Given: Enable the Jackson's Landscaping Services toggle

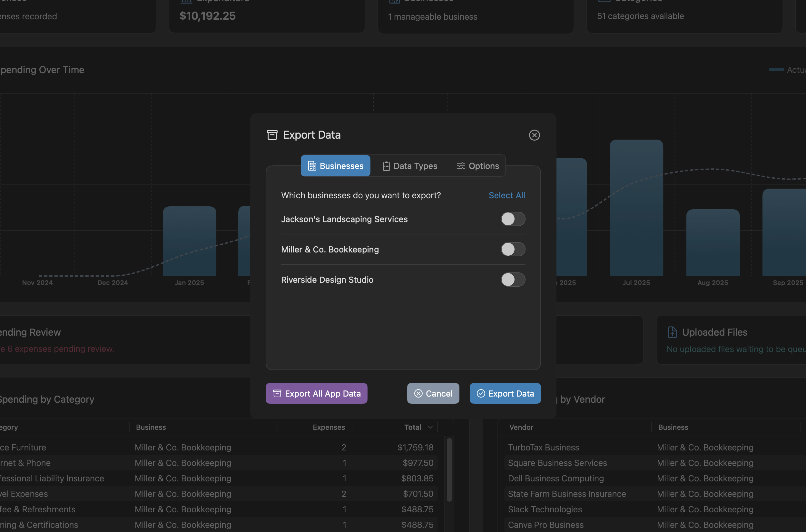Looking at the screenshot, I should pyautogui.click(x=513, y=219).
